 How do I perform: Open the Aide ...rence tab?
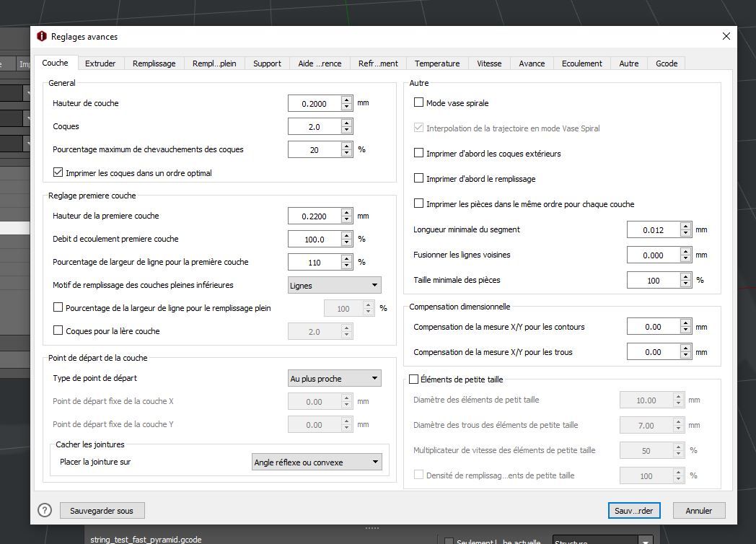click(320, 63)
